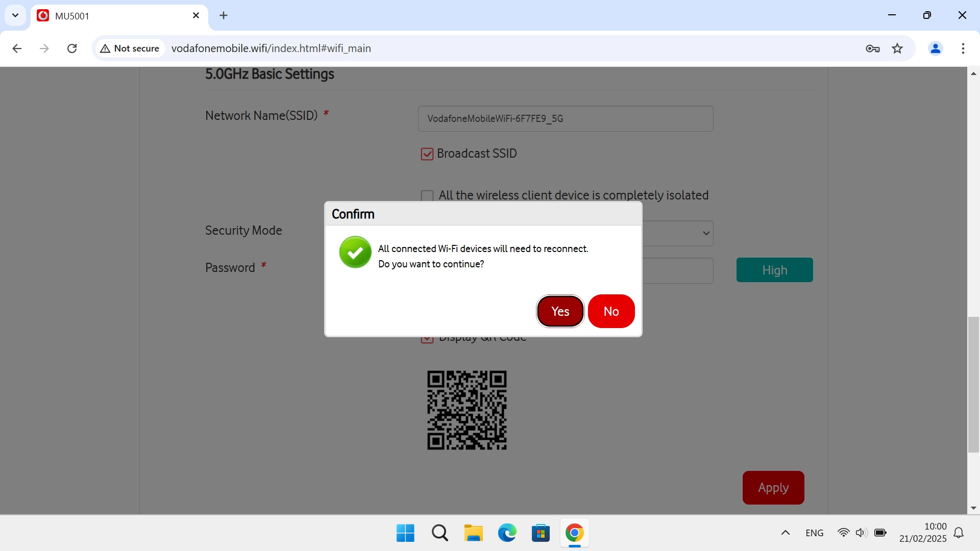
Task: Expand the Security Mode dropdown
Action: 706,233
